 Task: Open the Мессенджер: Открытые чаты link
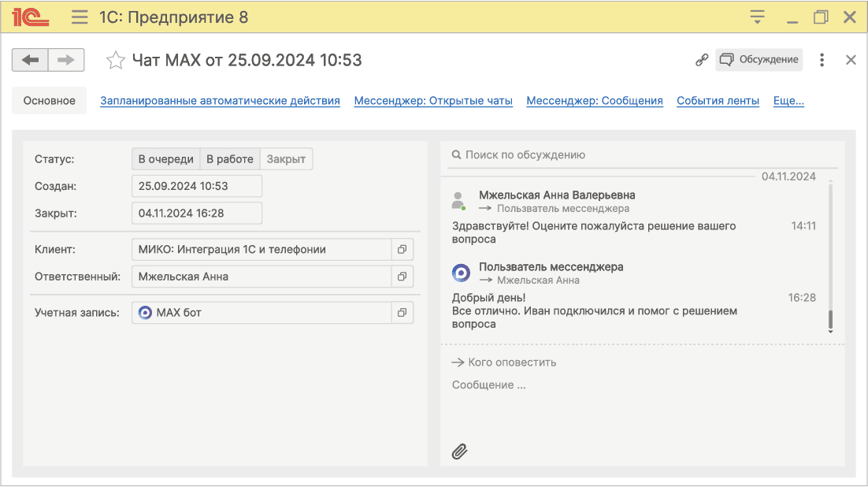click(x=432, y=100)
